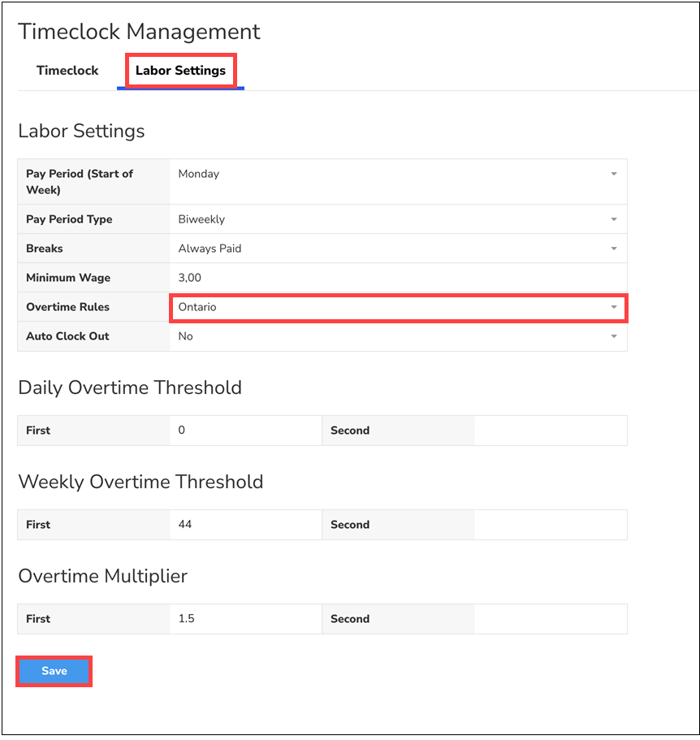This screenshot has height=740, width=700.
Task: Click the Daily Overtime Threshold First field
Action: point(244,431)
